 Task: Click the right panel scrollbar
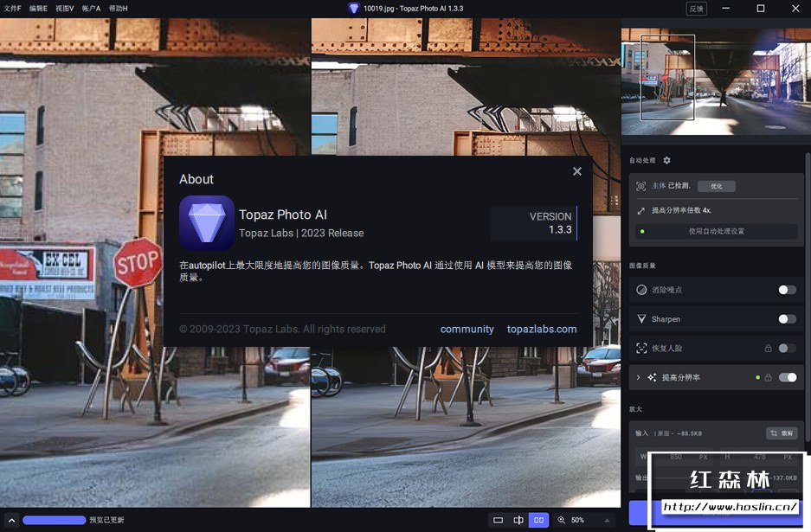tap(808, 298)
